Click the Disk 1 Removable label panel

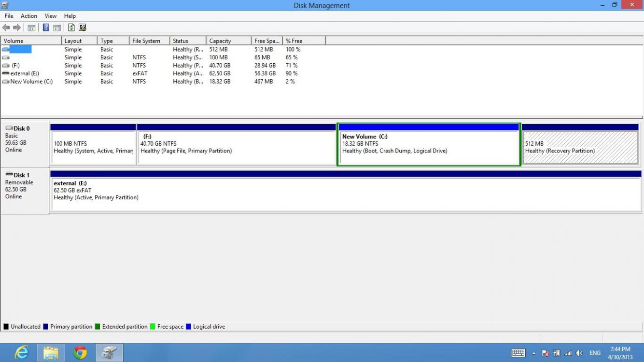point(25,190)
